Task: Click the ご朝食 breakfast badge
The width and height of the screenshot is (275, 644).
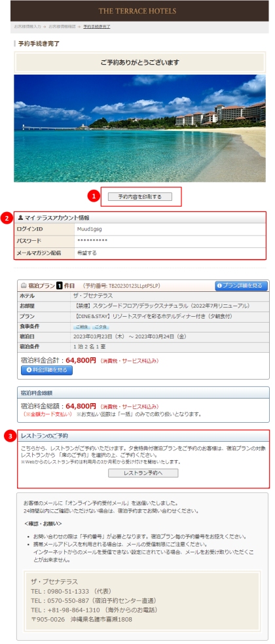Action: [81, 327]
